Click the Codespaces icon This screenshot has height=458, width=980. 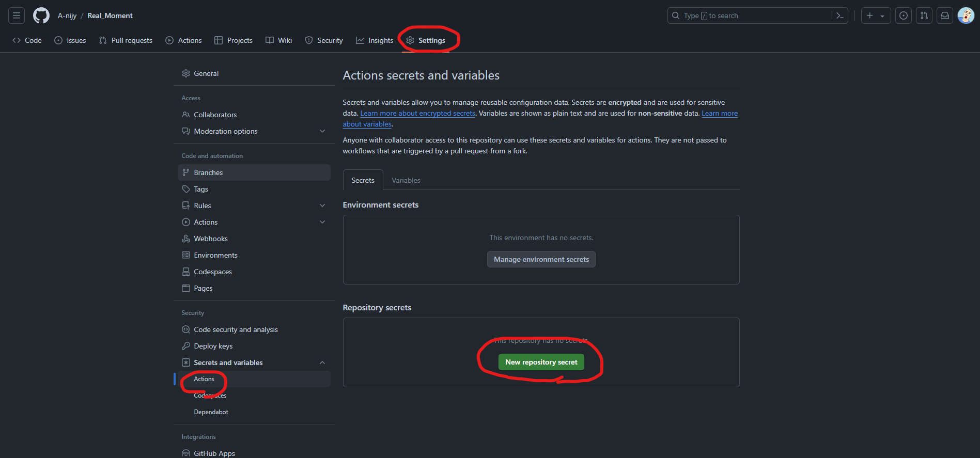186,272
